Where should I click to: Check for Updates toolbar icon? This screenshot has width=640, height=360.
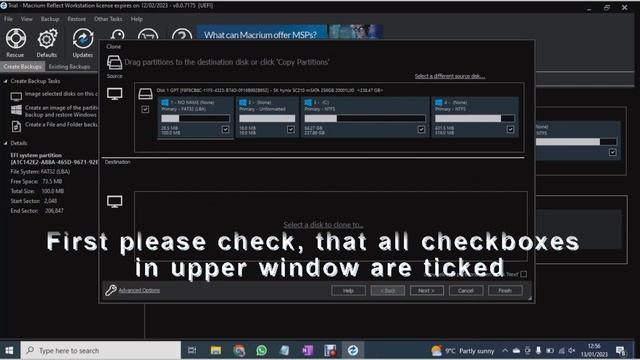coord(83,42)
